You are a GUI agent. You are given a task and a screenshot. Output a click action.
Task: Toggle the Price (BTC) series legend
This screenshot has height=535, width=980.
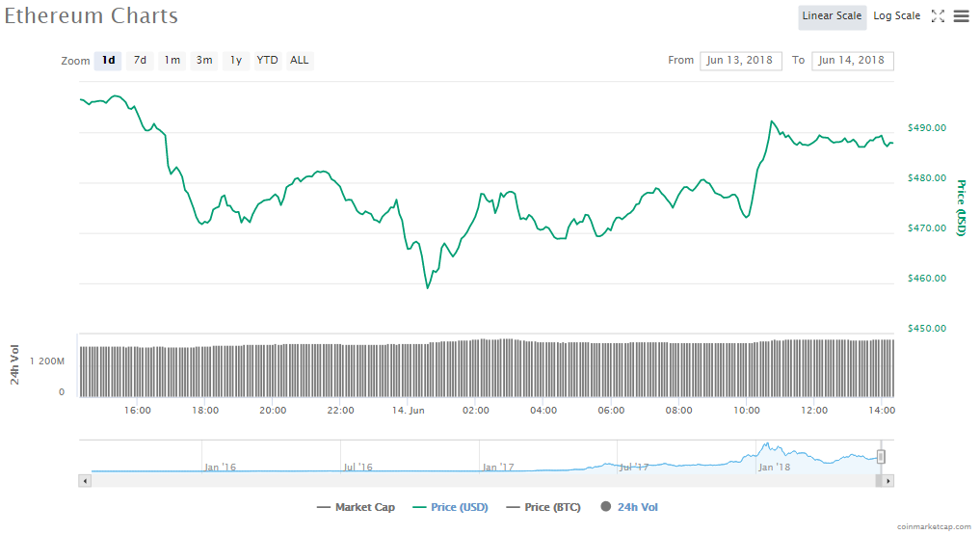(x=543, y=507)
